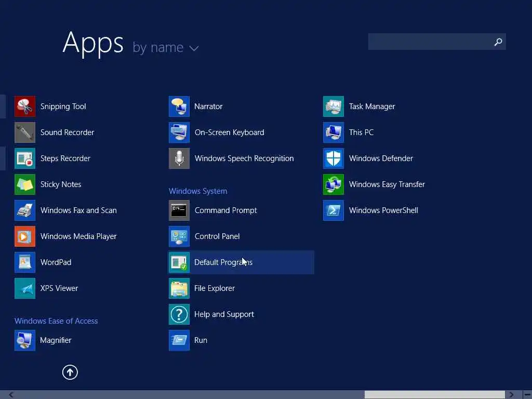Select the Windows Ease of Access group heading
Screen dimensions: 532x399
[56, 321]
